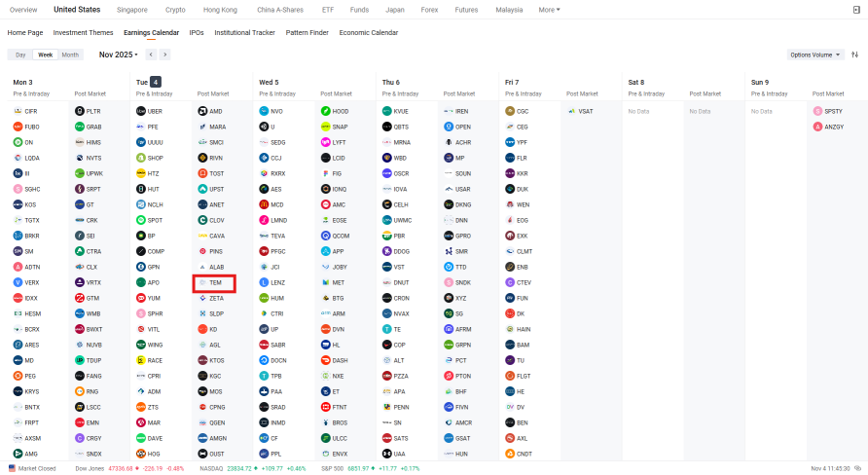Expand the More markets dropdown
This screenshot has height=475, width=868.
coord(549,10)
